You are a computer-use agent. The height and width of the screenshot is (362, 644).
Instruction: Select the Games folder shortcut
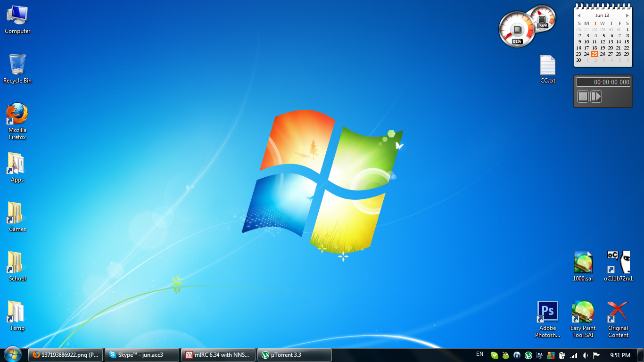pyautogui.click(x=17, y=214)
